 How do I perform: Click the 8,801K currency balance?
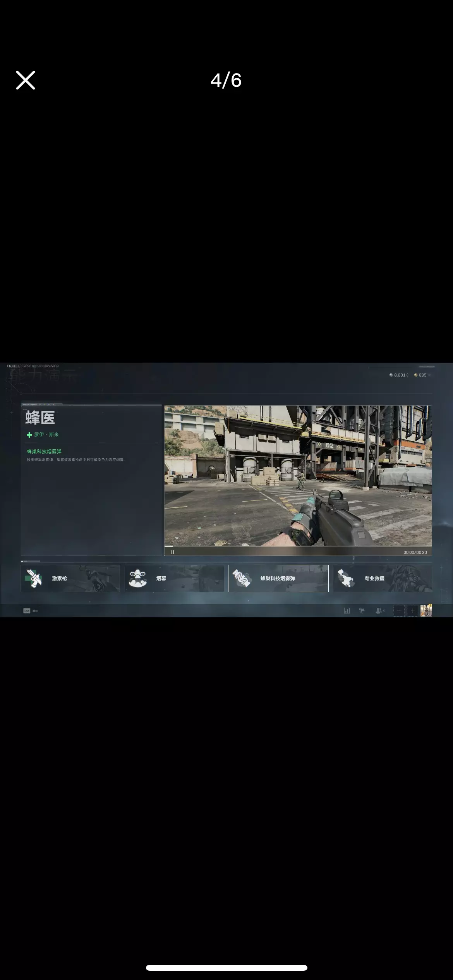(399, 375)
